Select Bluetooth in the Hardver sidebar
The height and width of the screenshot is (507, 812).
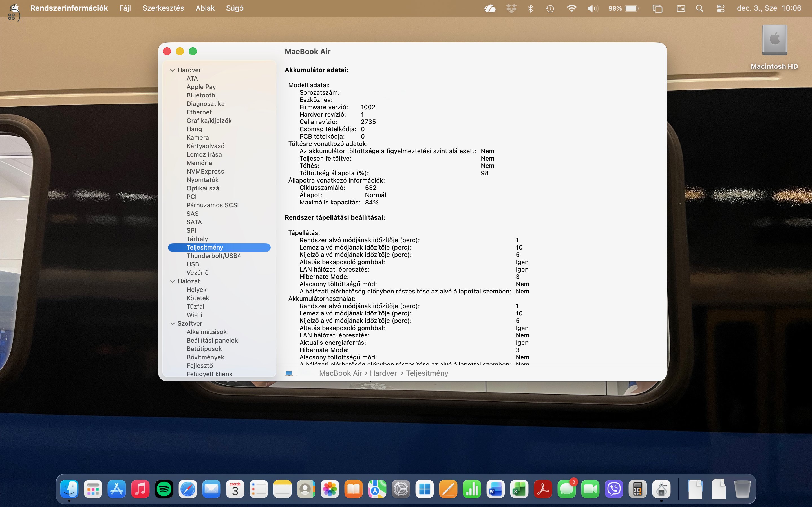200,95
